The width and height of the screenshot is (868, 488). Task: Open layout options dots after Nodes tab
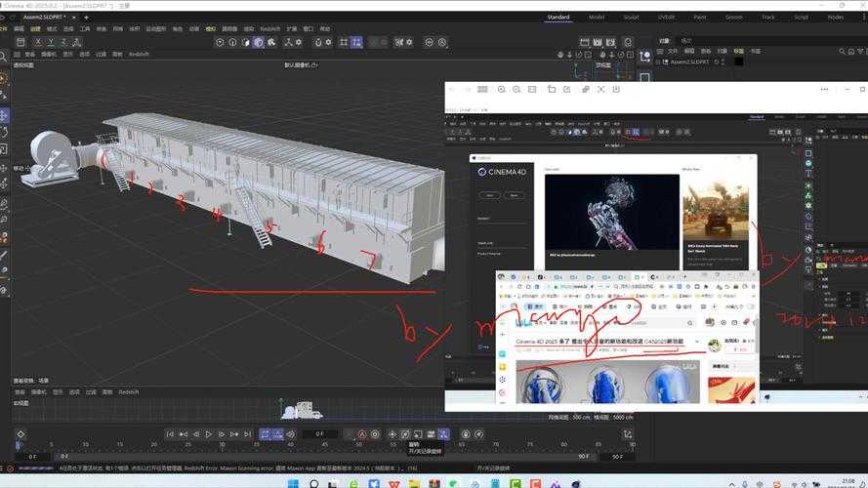pos(864,18)
